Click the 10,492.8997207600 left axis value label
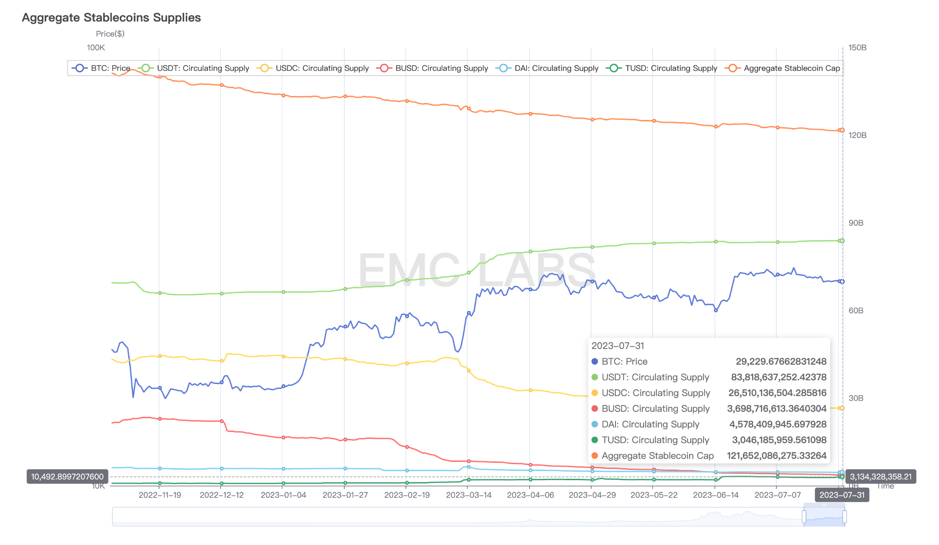The height and width of the screenshot is (545, 939). [x=67, y=477]
